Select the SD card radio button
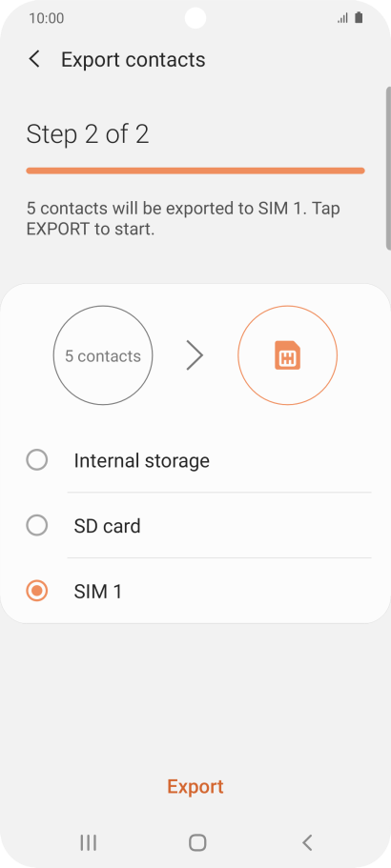 pyautogui.click(x=37, y=525)
